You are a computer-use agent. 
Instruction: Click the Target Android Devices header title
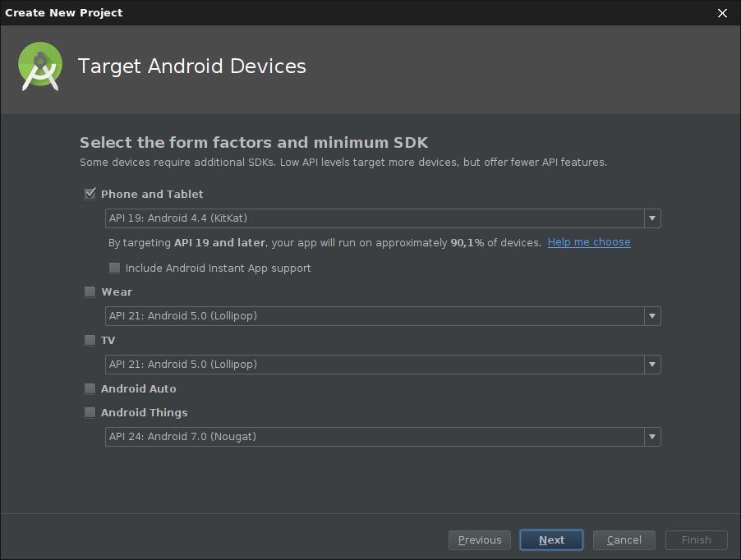(192, 67)
